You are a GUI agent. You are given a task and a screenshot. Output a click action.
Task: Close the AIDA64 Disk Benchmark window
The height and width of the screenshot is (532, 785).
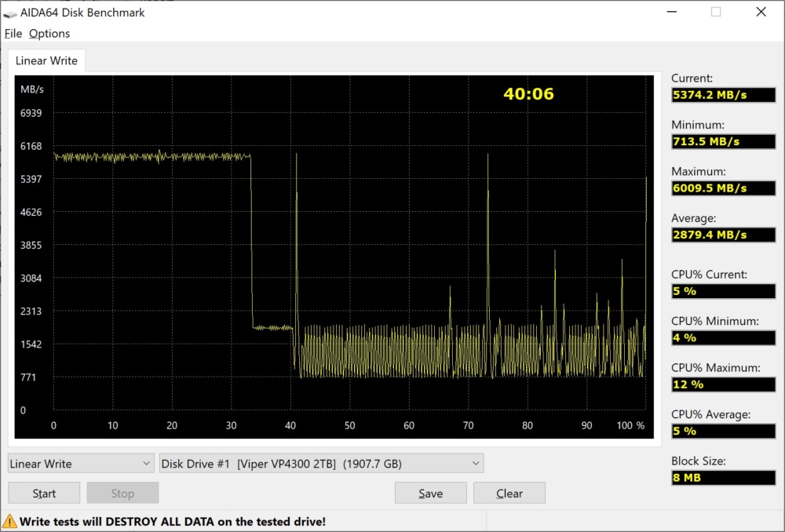(761, 12)
